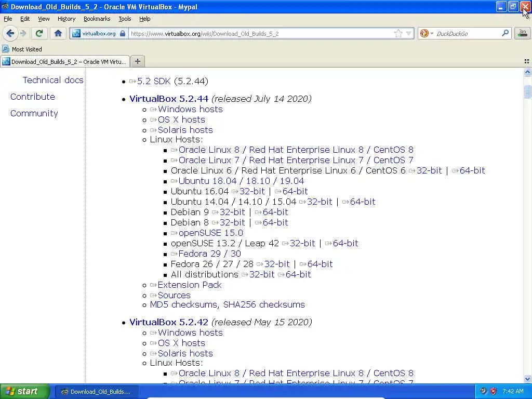
Task: Open the SHA256 checksums link for 5.2.44
Action: pos(264,304)
